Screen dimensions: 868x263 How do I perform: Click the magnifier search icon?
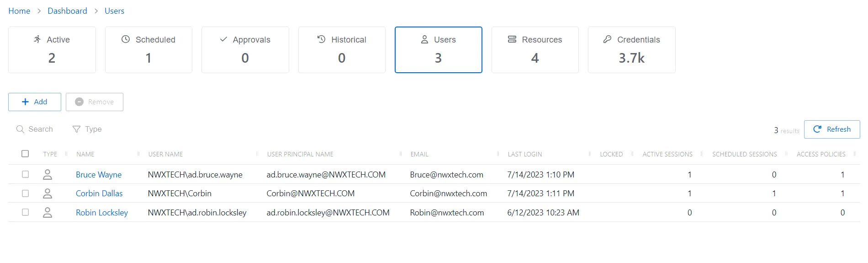click(x=20, y=129)
